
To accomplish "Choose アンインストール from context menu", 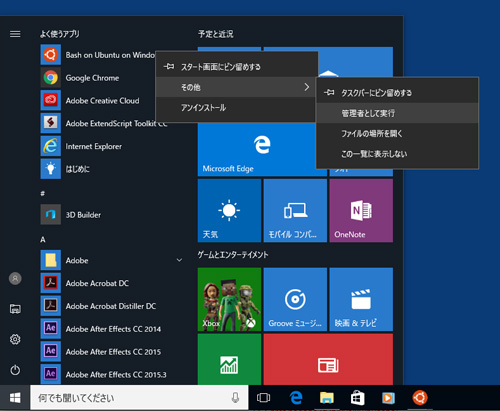I will coord(237,107).
